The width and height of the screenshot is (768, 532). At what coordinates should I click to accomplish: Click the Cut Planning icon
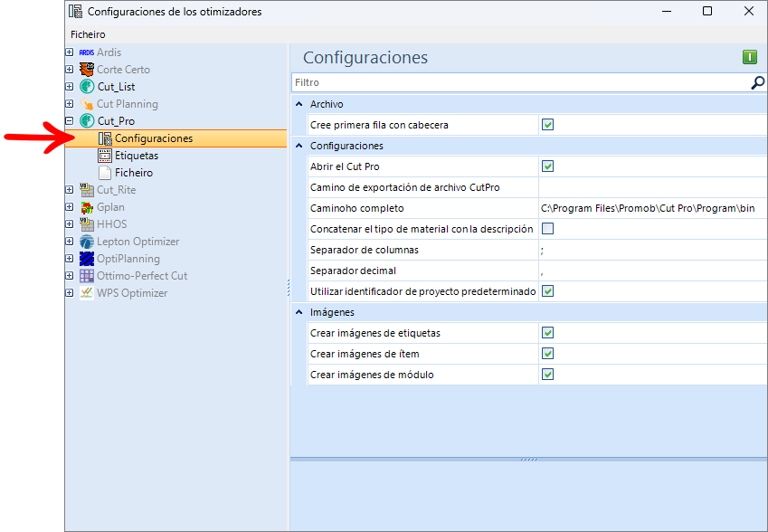coord(87,104)
